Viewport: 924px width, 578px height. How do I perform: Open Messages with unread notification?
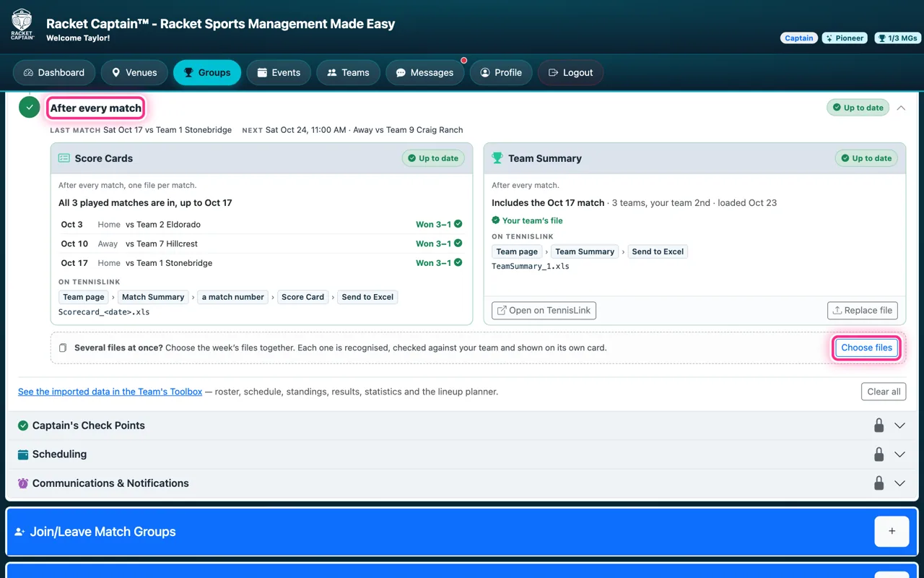coord(425,72)
